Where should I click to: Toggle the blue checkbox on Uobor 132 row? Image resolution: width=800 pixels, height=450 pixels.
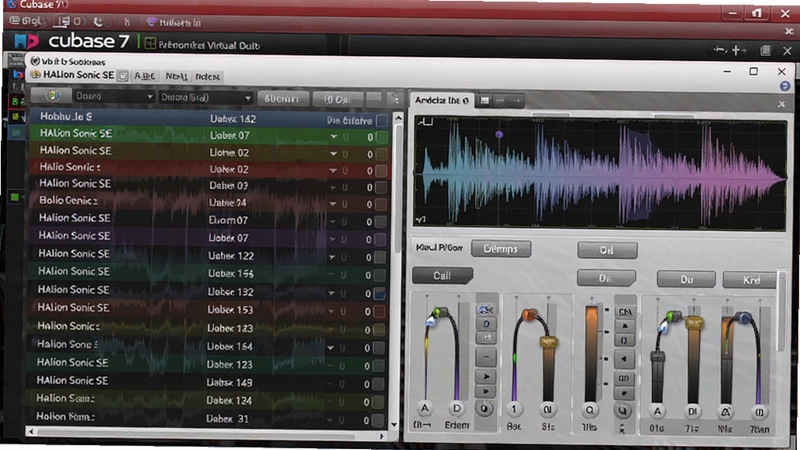[379, 294]
